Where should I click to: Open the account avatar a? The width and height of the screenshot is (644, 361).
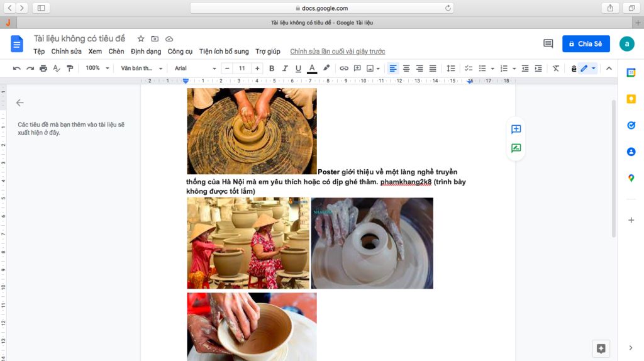tap(627, 43)
